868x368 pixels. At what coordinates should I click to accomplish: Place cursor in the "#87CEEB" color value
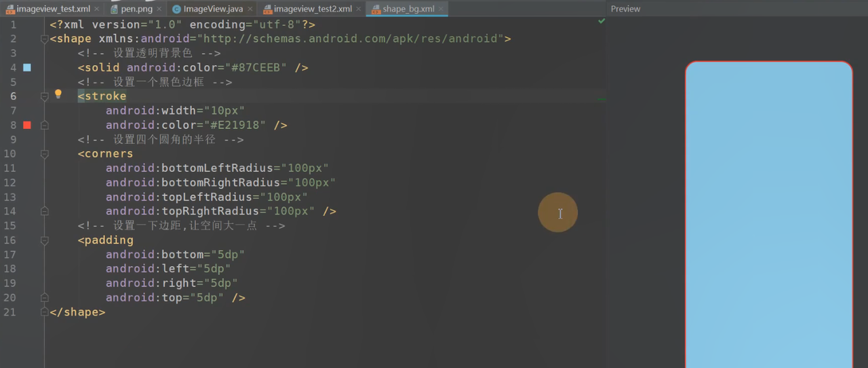coord(255,67)
